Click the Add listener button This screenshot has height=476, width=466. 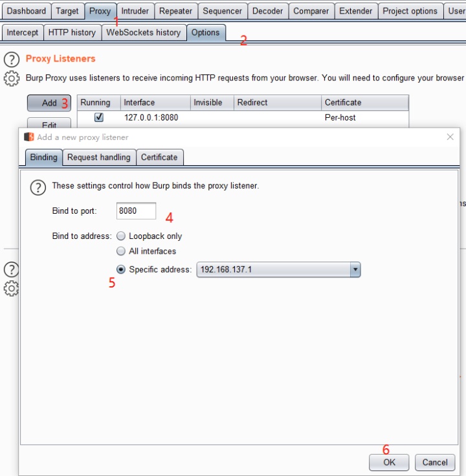[x=49, y=103]
